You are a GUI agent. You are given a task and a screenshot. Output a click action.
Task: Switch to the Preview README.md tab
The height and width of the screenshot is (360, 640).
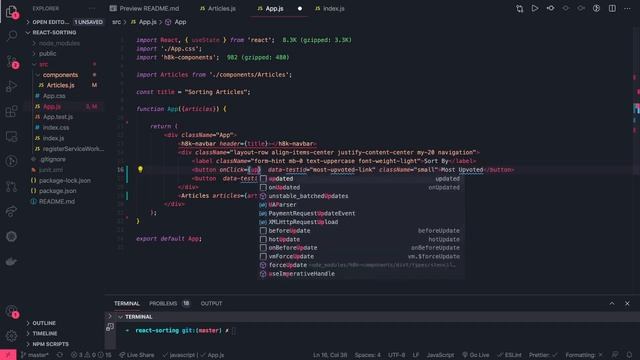coord(144,8)
